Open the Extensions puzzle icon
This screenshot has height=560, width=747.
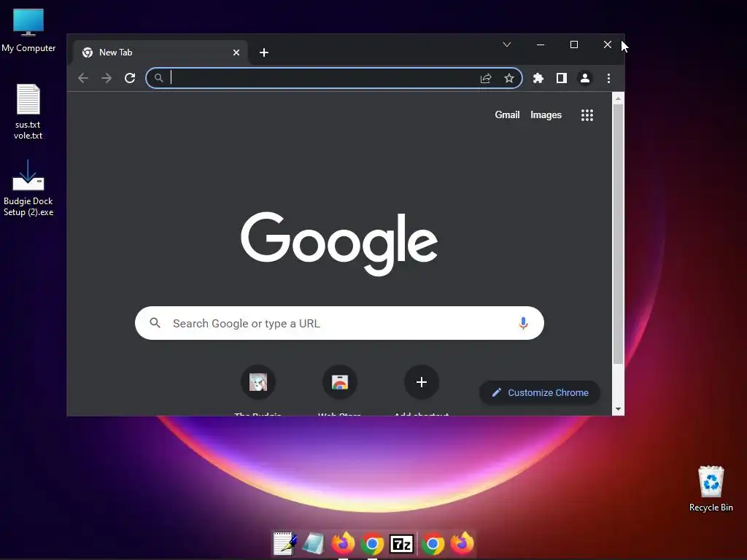click(x=538, y=78)
